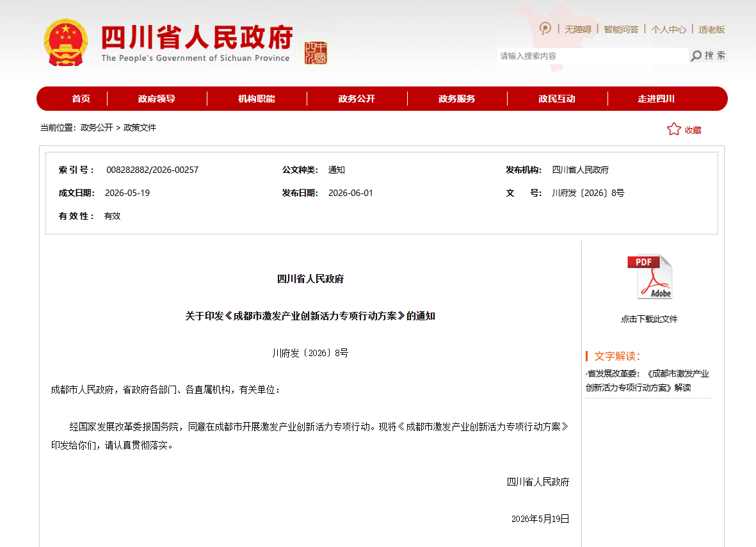The width and height of the screenshot is (756, 547).
Task: Click the 有效性 value 有效
Action: pyautogui.click(x=112, y=216)
